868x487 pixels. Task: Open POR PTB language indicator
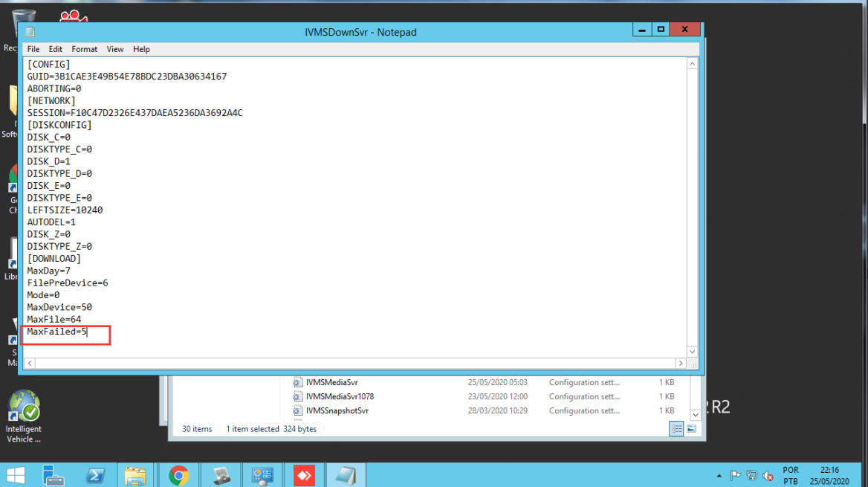[x=791, y=475]
